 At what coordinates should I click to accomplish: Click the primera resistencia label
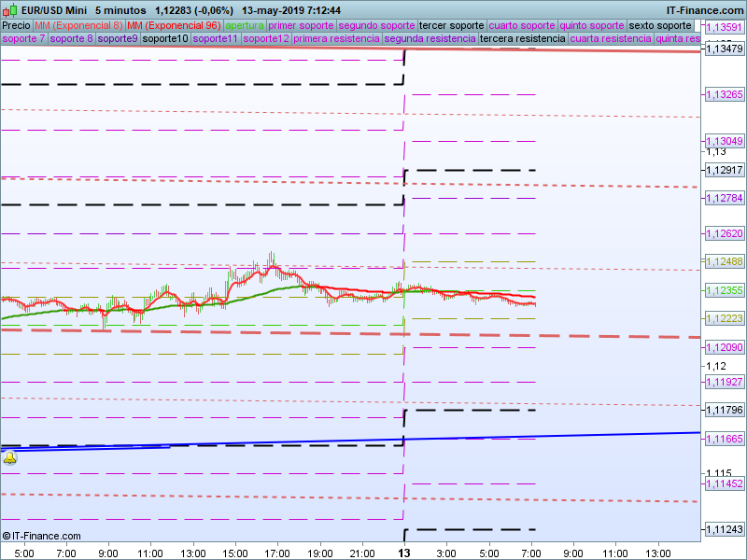[336, 39]
